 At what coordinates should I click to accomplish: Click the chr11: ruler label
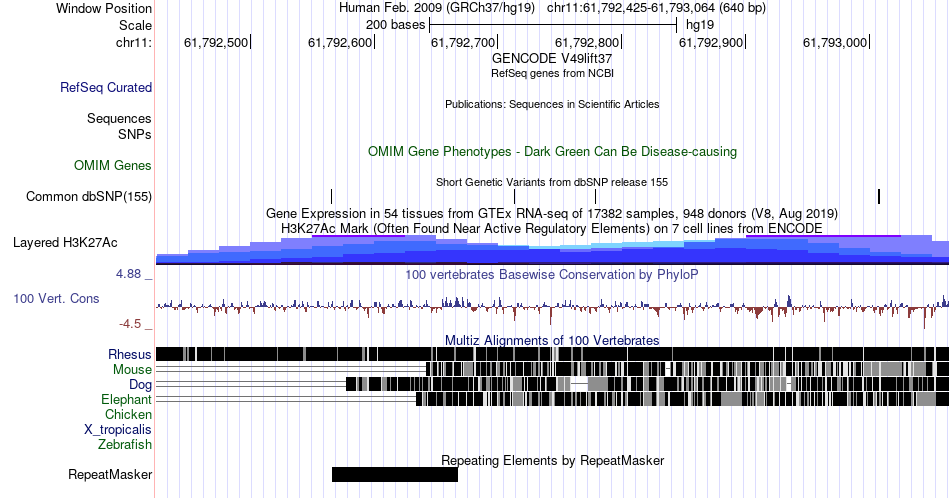tap(133, 42)
